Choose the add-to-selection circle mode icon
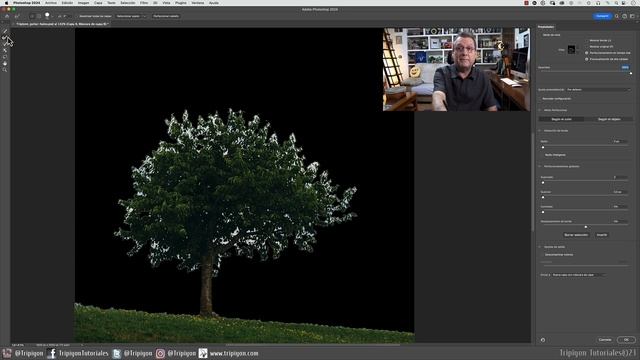 pos(32,16)
